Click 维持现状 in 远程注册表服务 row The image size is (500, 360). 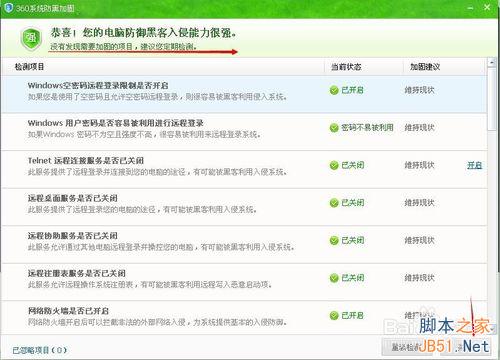419,278
